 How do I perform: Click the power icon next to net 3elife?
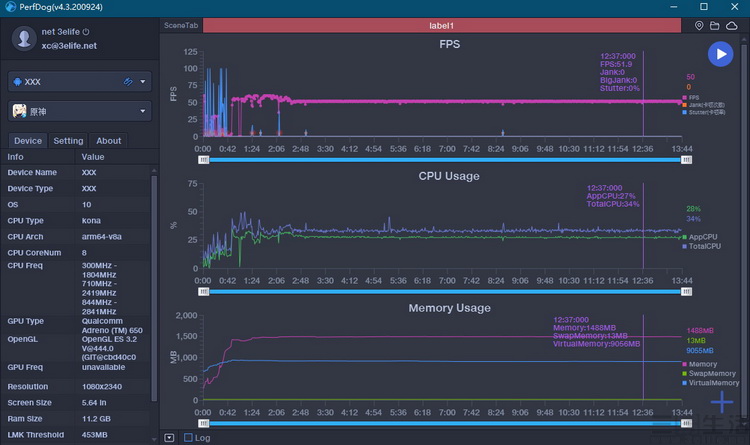pos(86,32)
